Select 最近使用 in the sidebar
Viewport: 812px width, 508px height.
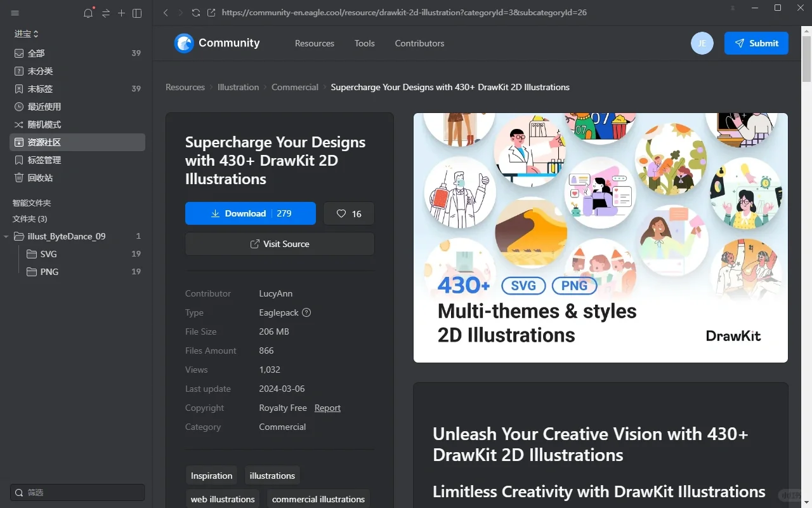(77, 107)
